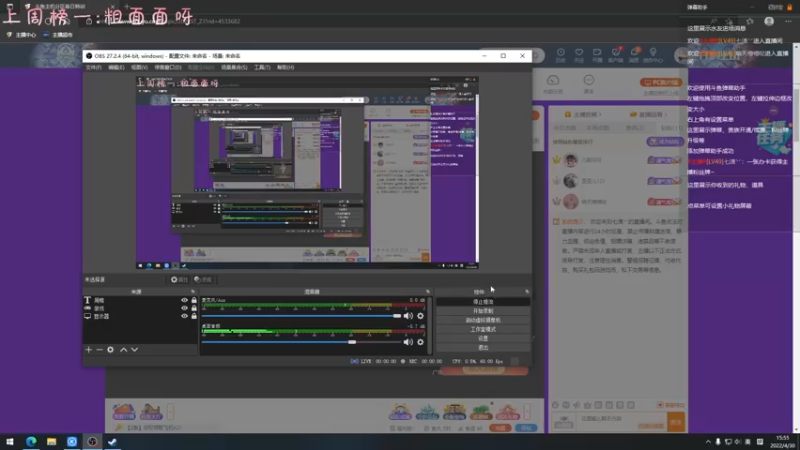
Task: Click the orange 发送 send button in chat
Action: pos(676,422)
